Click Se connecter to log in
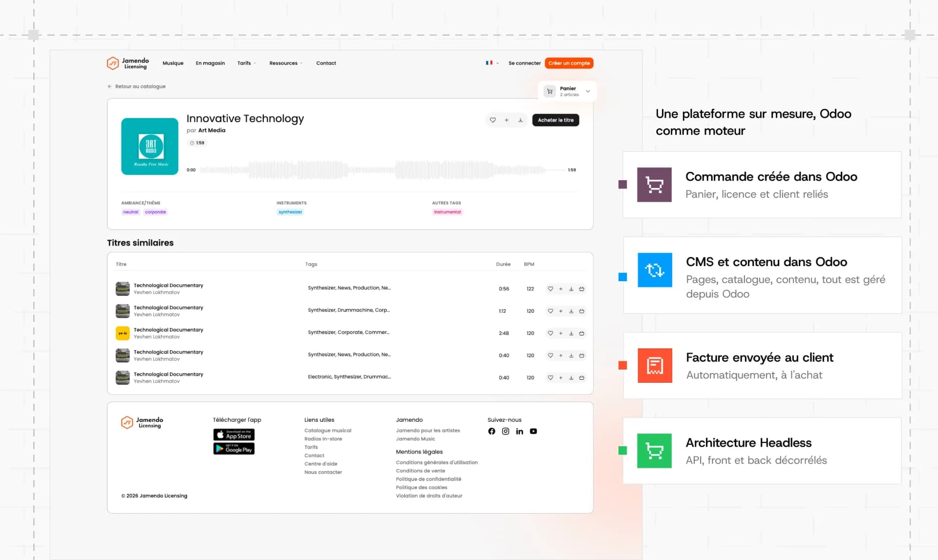 (524, 63)
